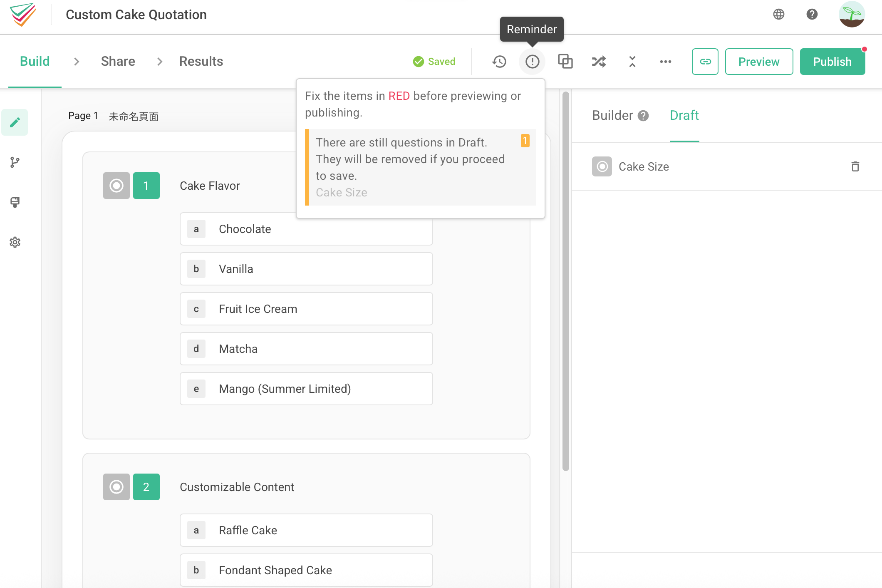882x588 pixels.
Task: Click the shuffle randomize icon
Action: (599, 62)
